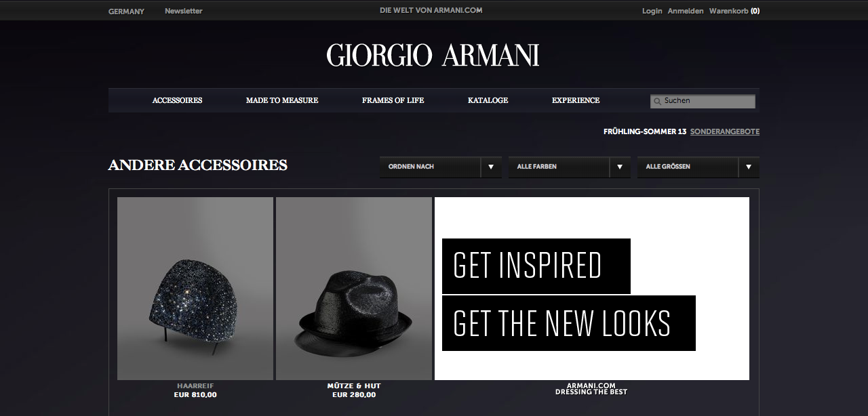Select Frames of Life in navigation
This screenshot has height=416, width=868.
393,100
